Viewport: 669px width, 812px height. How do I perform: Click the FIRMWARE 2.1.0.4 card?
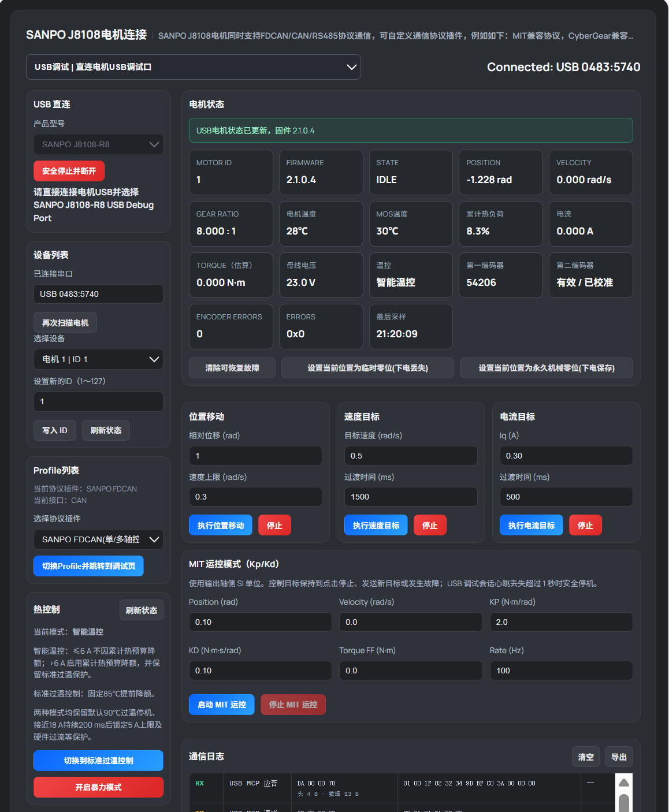[321, 172]
